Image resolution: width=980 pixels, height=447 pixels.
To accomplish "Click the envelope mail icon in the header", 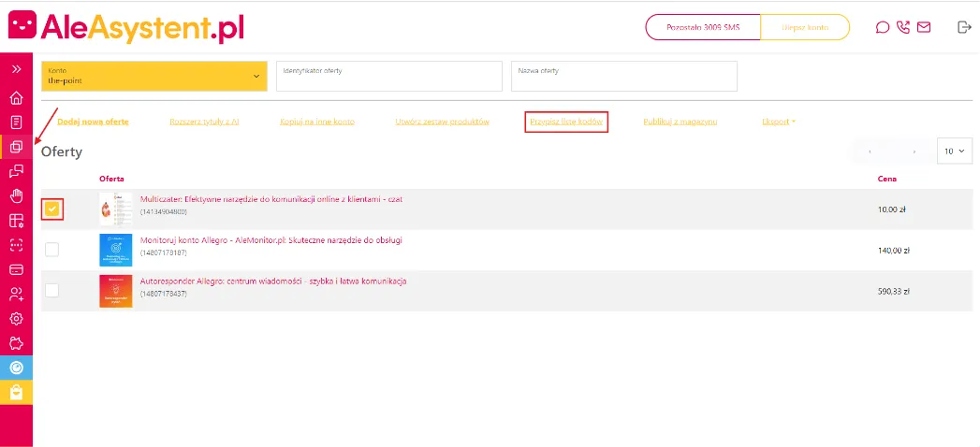I will coord(924,27).
